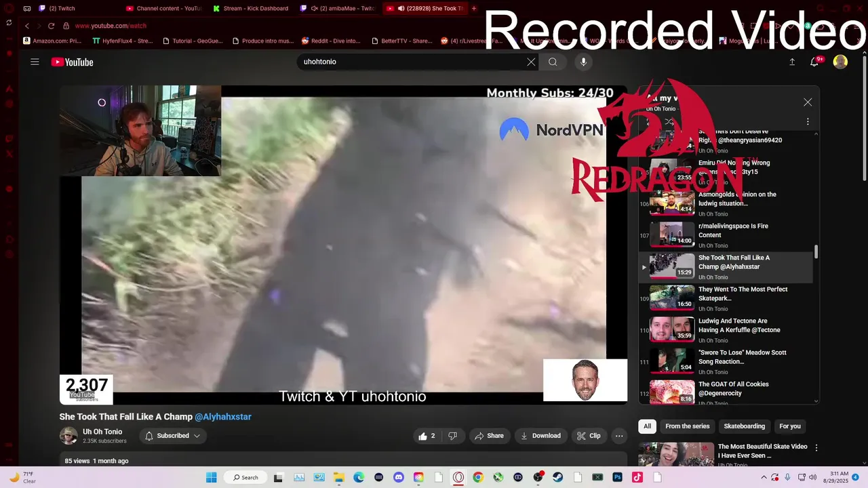Close the playlist panel with the X
The width and height of the screenshot is (868, 488).
pos(808,102)
